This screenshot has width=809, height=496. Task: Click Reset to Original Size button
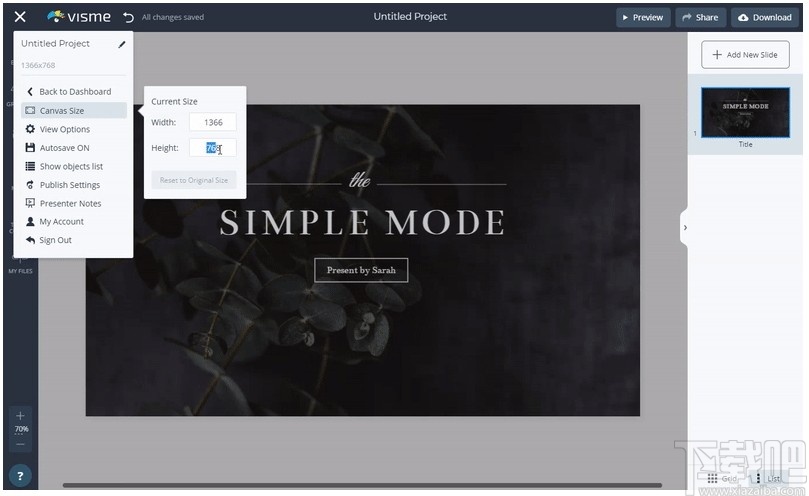(x=194, y=180)
